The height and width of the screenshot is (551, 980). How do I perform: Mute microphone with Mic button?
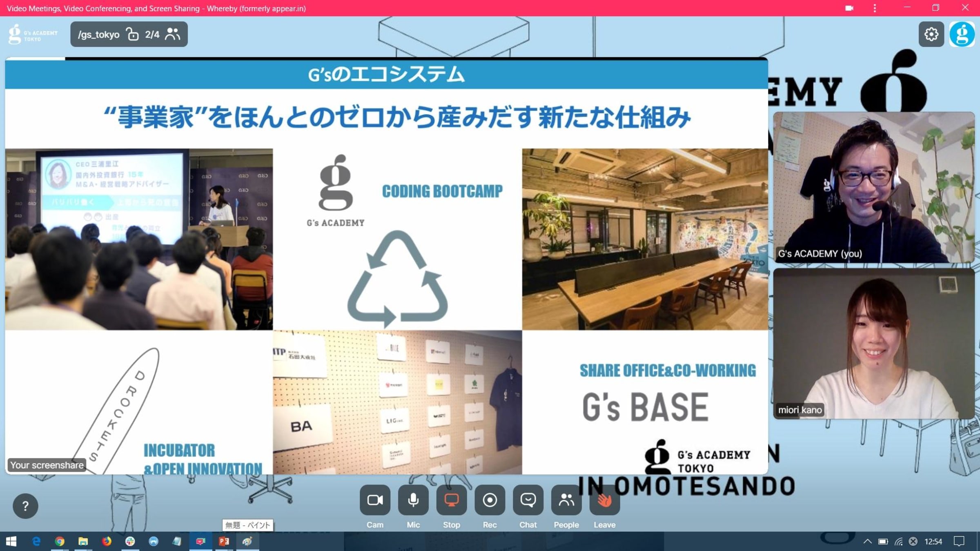413,500
